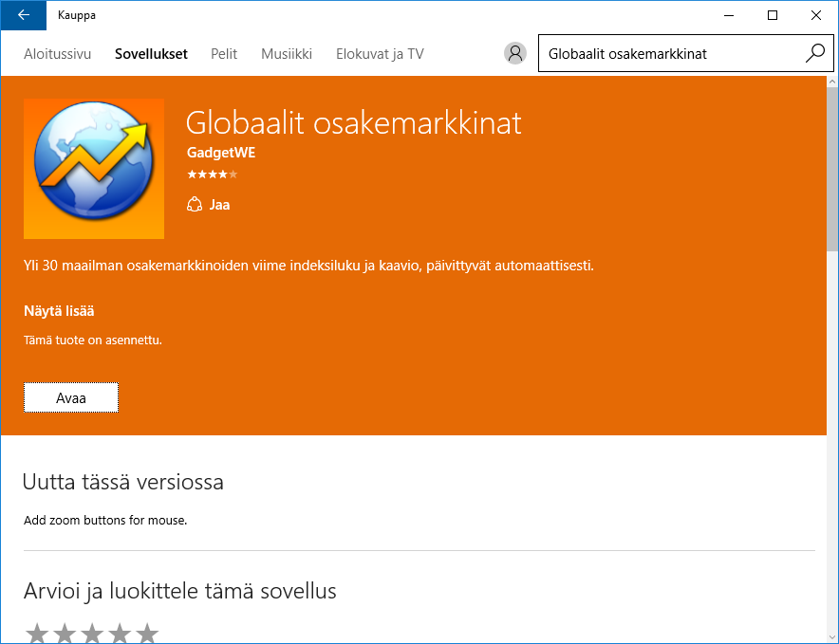839x644 pixels.
Task: Click the Globaalit osakemarkkinat app logo
Action: click(x=94, y=169)
